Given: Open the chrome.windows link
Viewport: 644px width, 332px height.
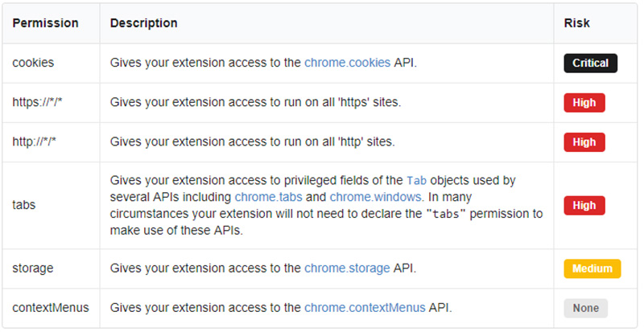Looking at the screenshot, I should [x=375, y=197].
